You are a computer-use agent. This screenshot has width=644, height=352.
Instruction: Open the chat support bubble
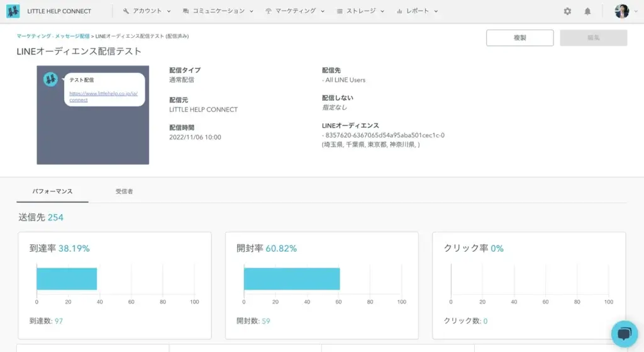pos(624,334)
